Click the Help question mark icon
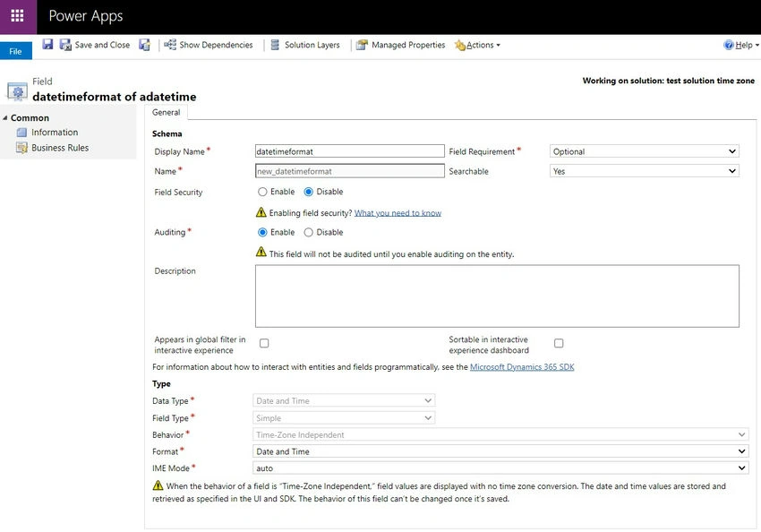 (x=729, y=45)
